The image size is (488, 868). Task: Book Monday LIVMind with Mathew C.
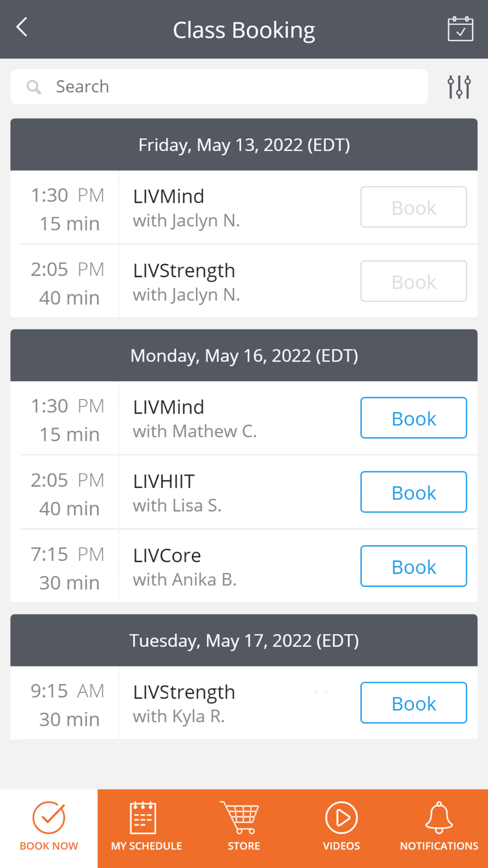(x=413, y=418)
